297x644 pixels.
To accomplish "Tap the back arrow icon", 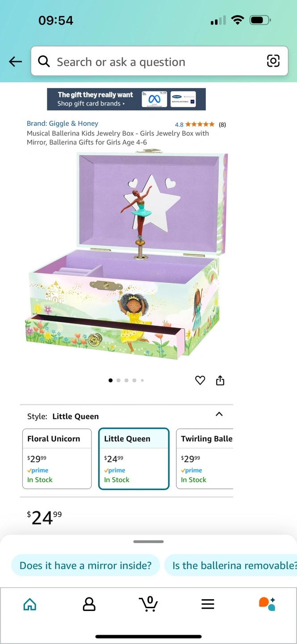I will 16,62.
